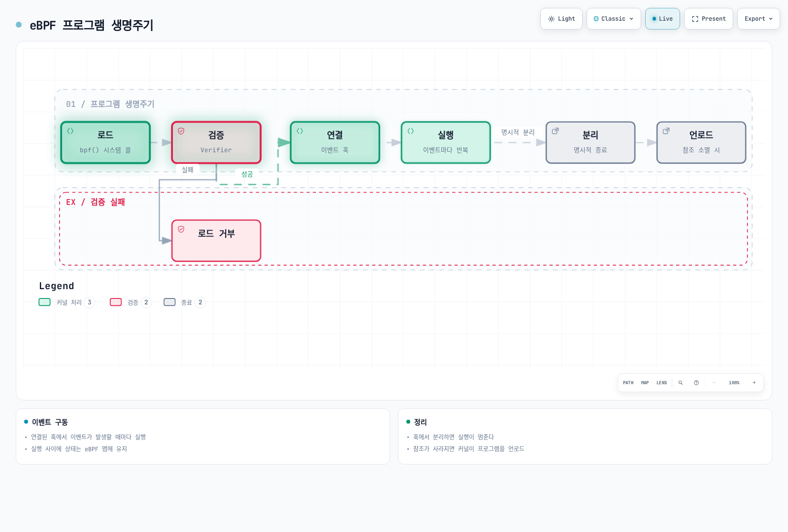
Task: Select the 언로드 node
Action: tap(701, 142)
